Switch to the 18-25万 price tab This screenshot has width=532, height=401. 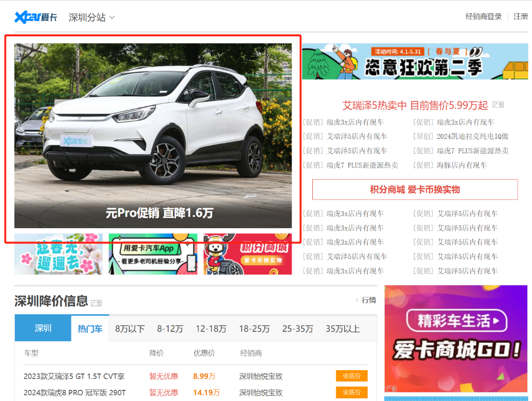[254, 329]
